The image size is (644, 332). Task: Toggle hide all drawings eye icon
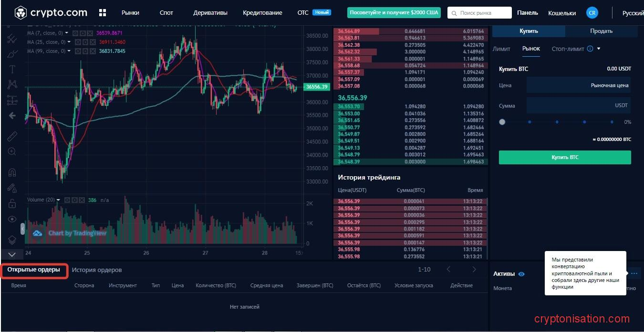tap(12, 219)
